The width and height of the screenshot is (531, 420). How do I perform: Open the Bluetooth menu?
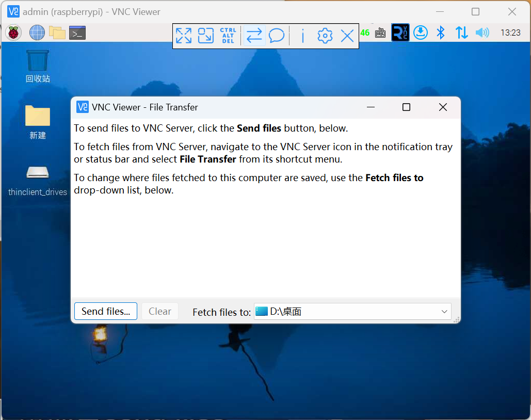pyautogui.click(x=441, y=33)
